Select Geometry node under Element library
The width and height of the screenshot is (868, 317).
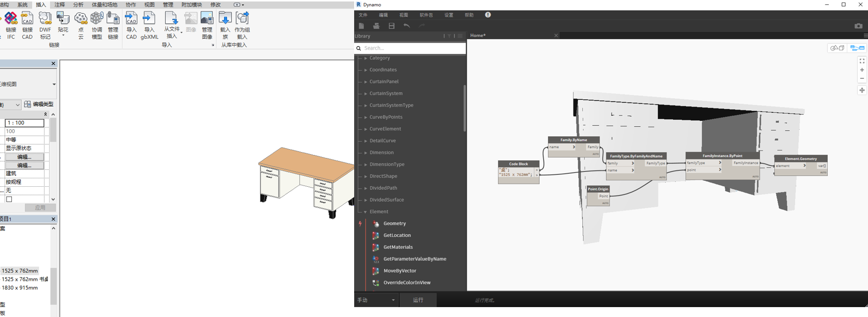pos(394,223)
